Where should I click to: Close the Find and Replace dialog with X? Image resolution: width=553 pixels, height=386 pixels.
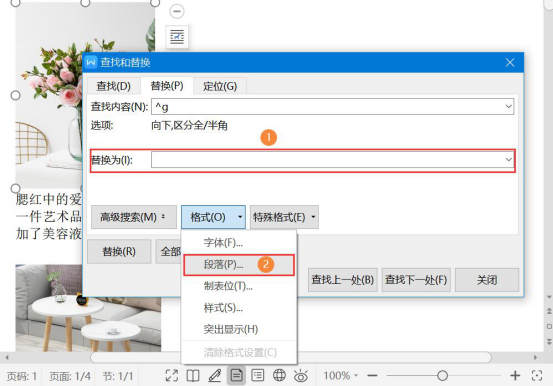point(510,62)
